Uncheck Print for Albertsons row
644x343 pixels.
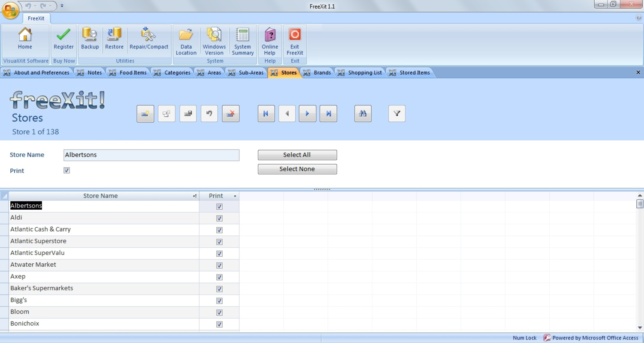(219, 207)
